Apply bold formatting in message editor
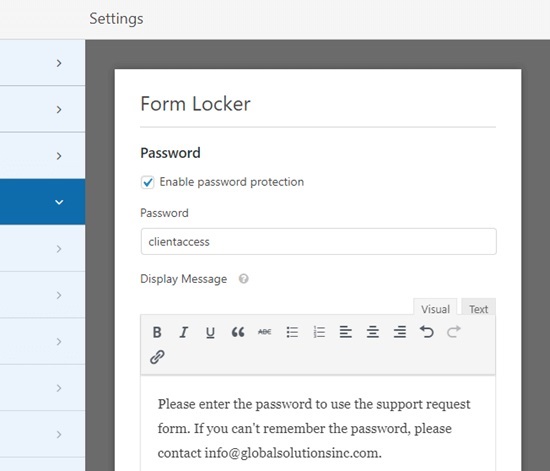 tap(157, 332)
